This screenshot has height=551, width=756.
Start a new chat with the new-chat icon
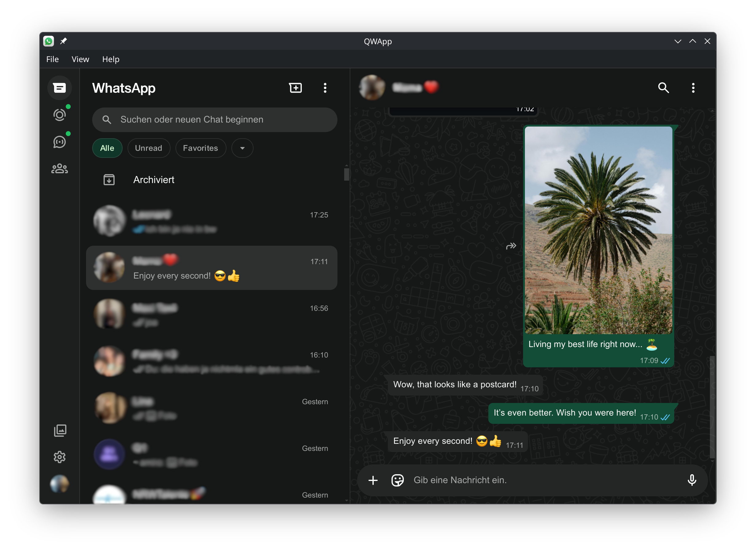point(296,88)
